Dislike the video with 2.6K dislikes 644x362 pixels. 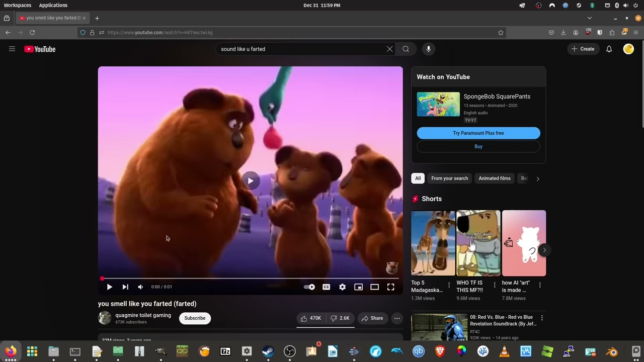(340, 318)
